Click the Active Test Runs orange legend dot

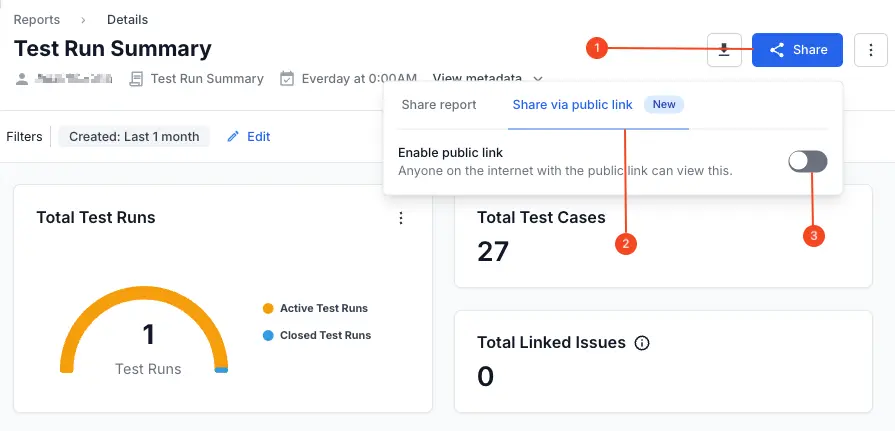pos(268,309)
